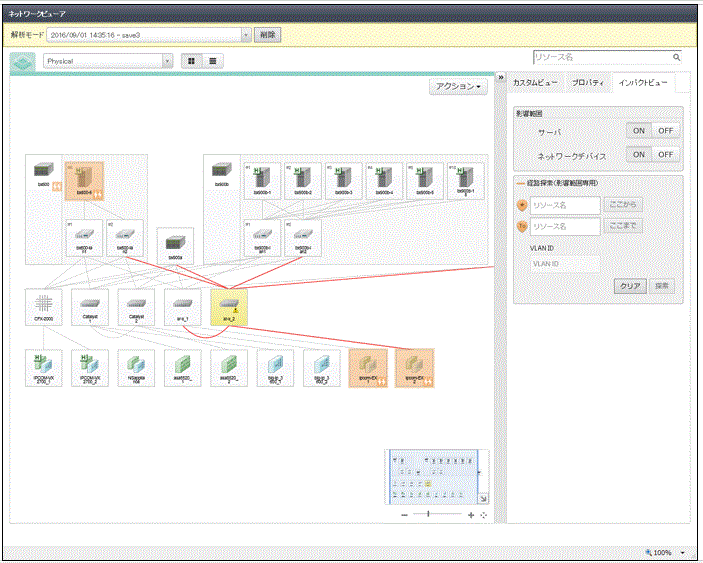
Task: Click the destination (To) resource name field
Action: (565, 226)
